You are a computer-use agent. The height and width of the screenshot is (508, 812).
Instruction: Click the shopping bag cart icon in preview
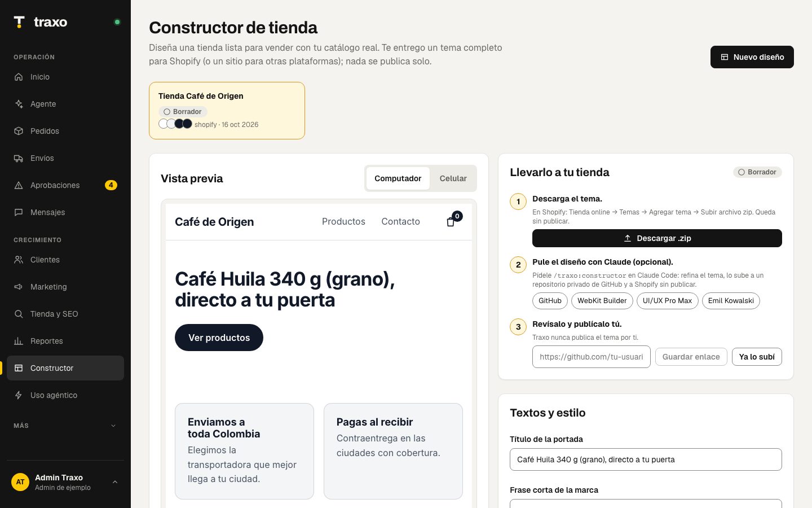[x=451, y=222]
